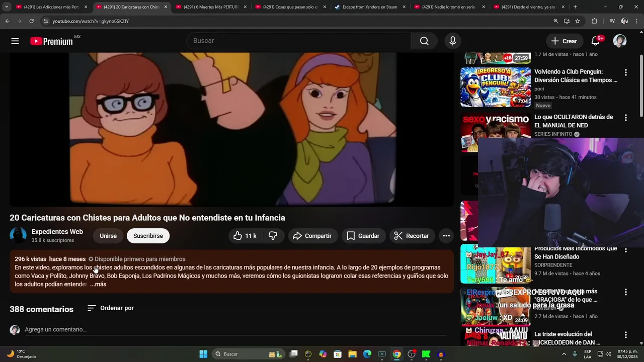Show hidden system tray icons chevron

click(563, 354)
